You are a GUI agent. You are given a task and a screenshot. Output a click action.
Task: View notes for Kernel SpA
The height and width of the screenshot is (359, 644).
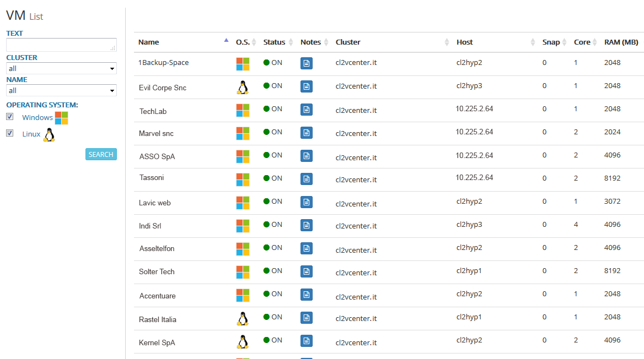(x=307, y=341)
